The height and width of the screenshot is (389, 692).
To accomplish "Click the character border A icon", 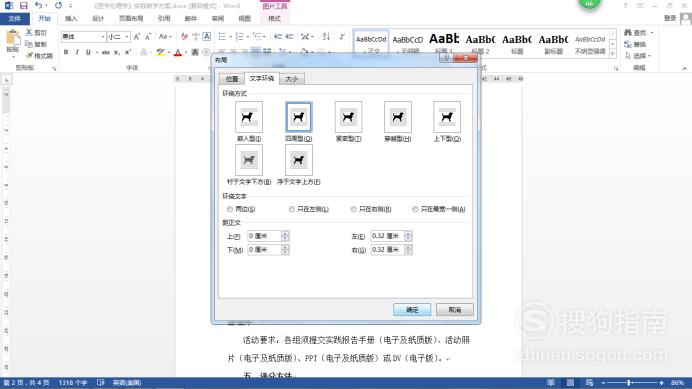I will click(x=207, y=37).
